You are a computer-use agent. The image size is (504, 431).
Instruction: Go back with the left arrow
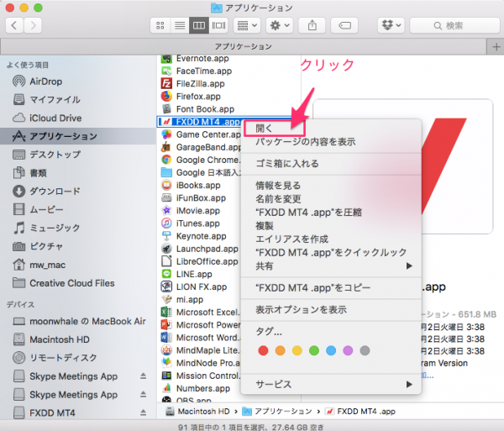tap(15, 25)
